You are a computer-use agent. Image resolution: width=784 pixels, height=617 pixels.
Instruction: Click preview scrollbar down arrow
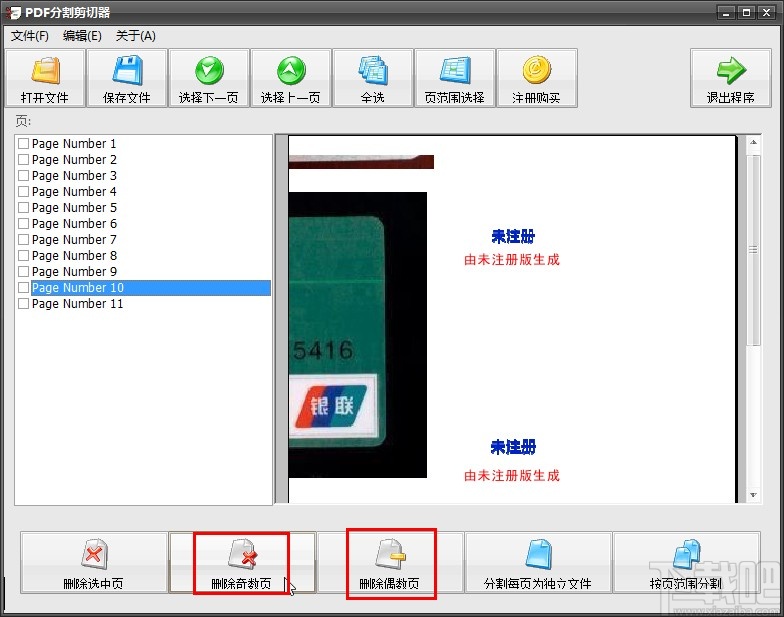point(754,496)
